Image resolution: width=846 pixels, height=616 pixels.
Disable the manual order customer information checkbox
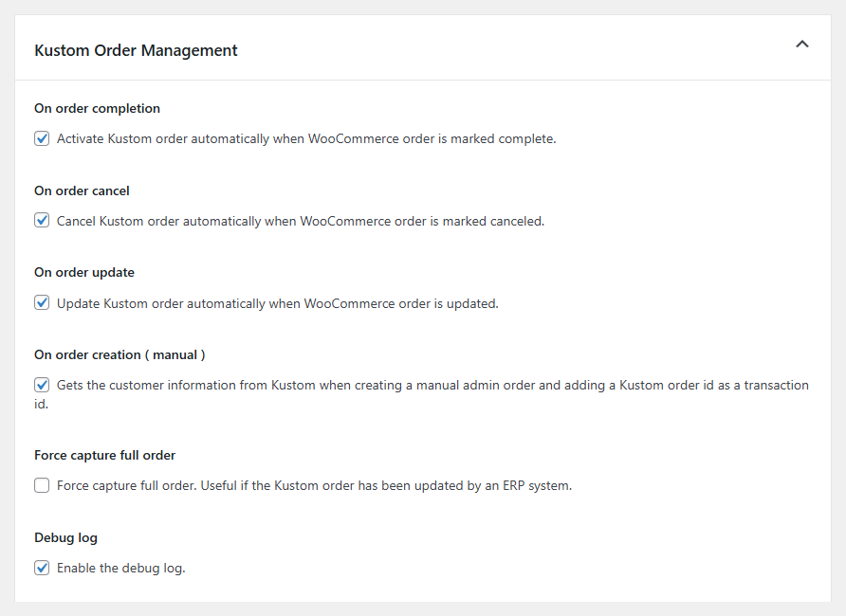[42, 386]
